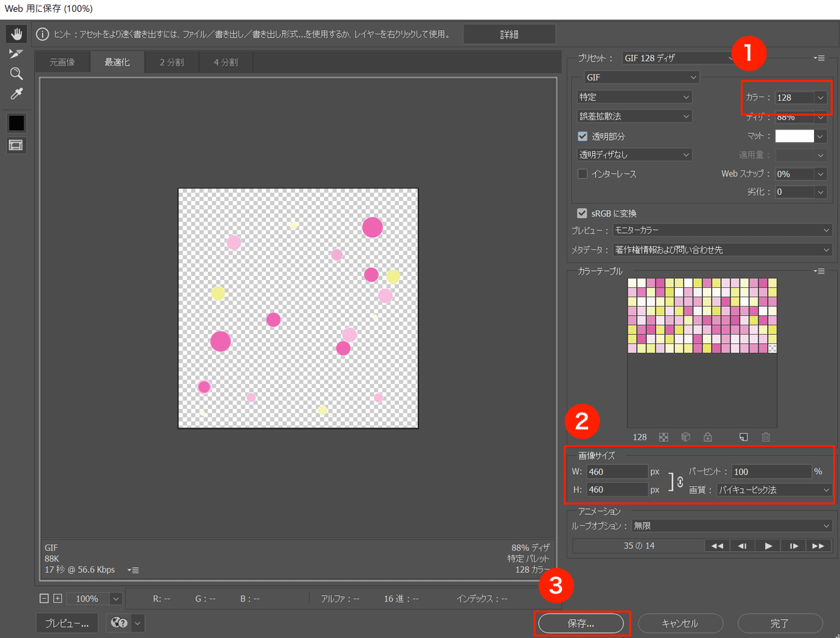Screen dimensions: 840x638
Task: Click the 詳細 button in the hint bar
Action: (x=509, y=33)
